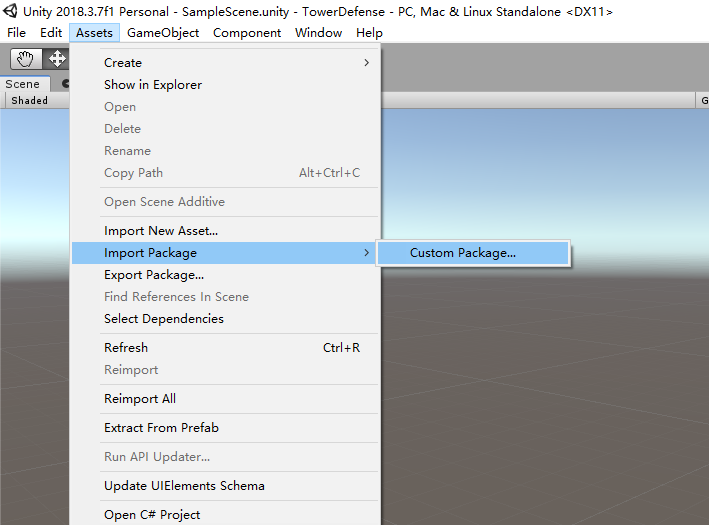Click the Unity logo in title bar
Viewport: 709px width, 525px height.
coord(10,11)
